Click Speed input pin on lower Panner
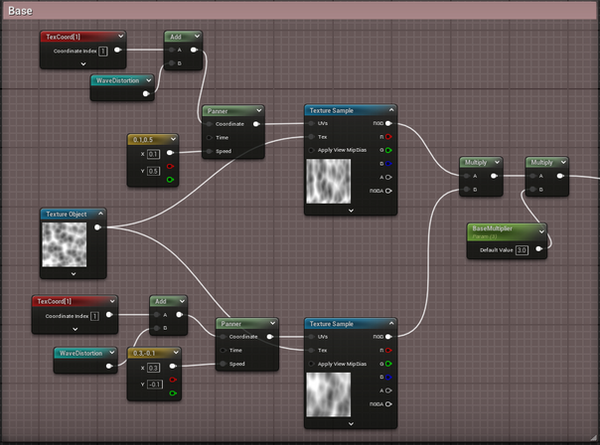This screenshot has height=445, width=600. [223, 364]
